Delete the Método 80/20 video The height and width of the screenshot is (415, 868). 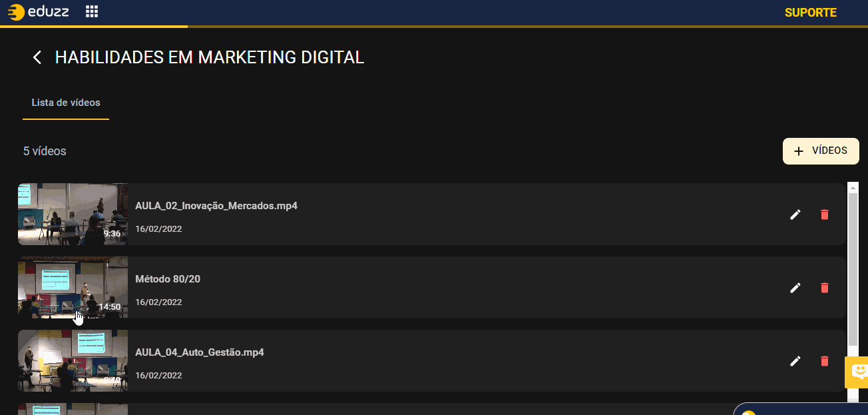[825, 288]
